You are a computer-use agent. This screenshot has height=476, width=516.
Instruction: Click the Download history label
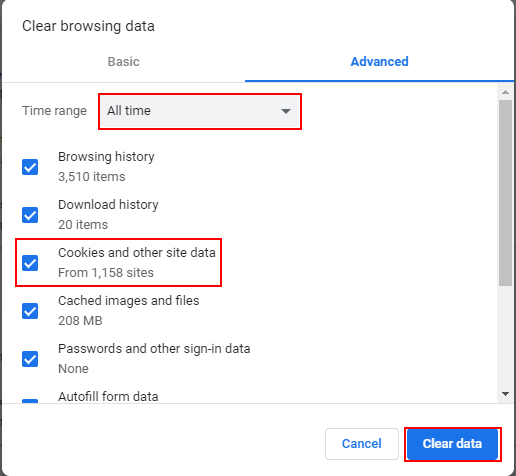108,205
